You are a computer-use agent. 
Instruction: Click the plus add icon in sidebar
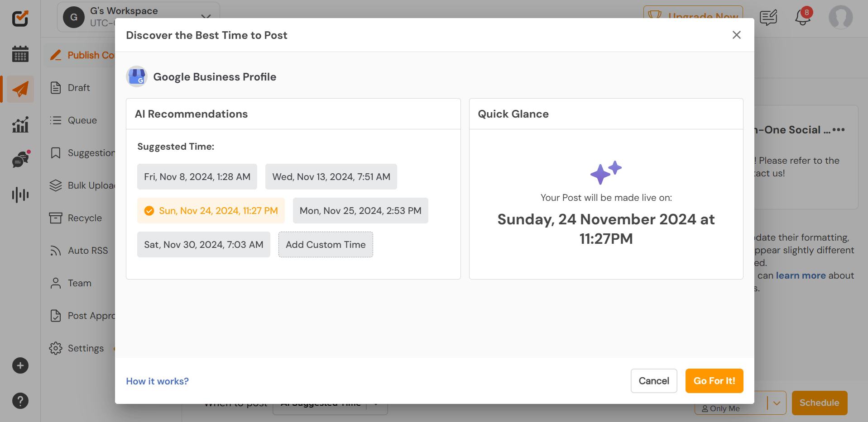[x=20, y=365]
